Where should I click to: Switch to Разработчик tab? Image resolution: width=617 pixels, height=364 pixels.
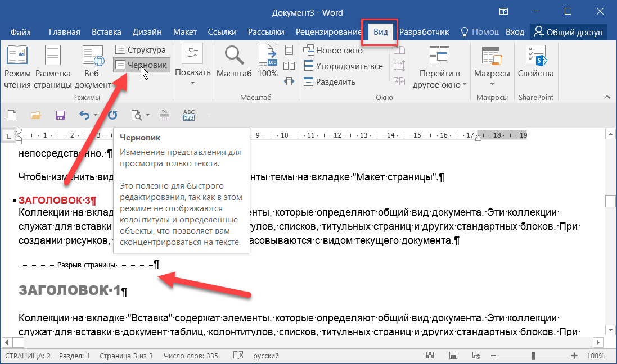click(x=424, y=32)
